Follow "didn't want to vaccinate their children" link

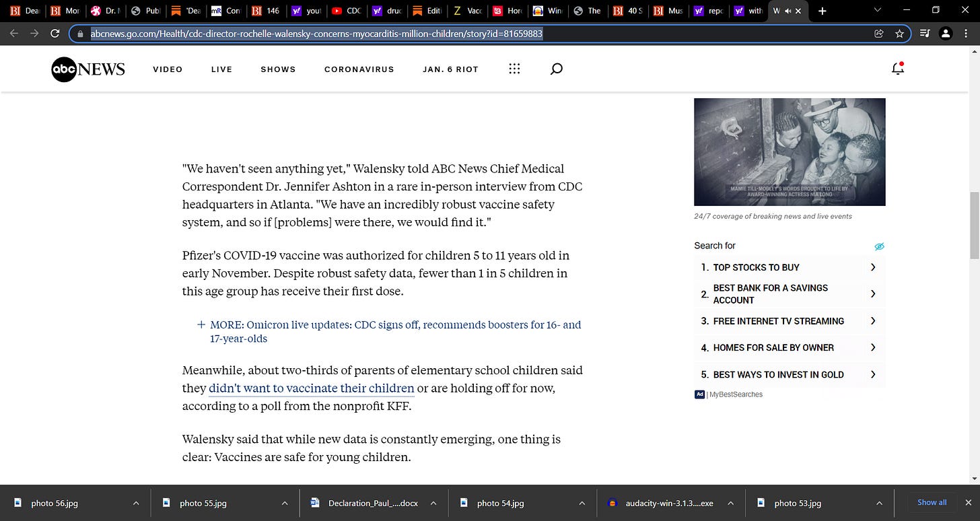[311, 388]
